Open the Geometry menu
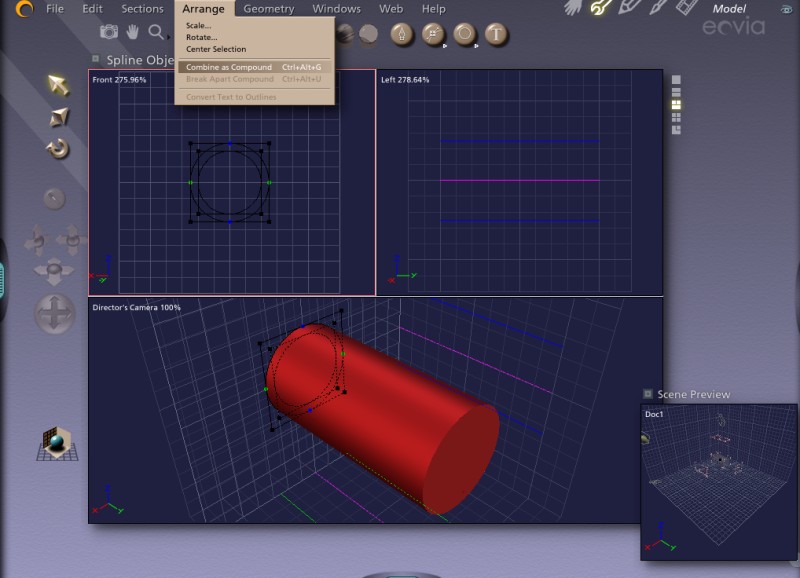 269,9
